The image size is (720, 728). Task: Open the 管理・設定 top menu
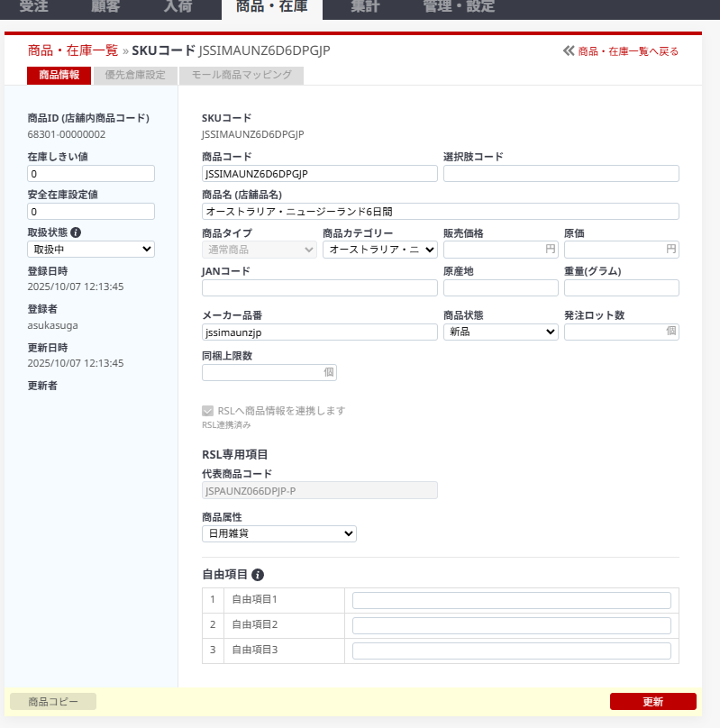click(459, 8)
